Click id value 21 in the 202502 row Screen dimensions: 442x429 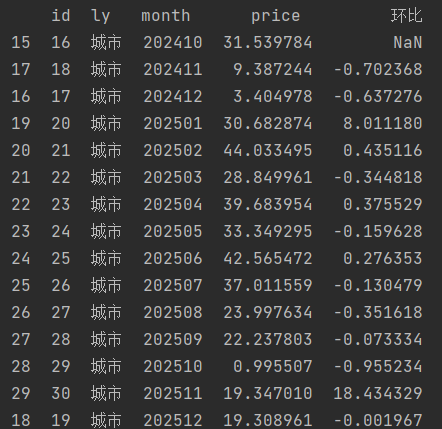61,151
